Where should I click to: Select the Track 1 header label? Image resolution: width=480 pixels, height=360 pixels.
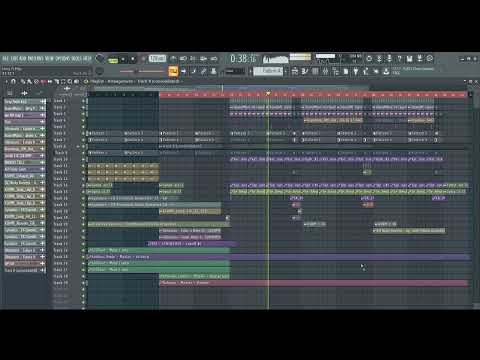tap(60, 101)
